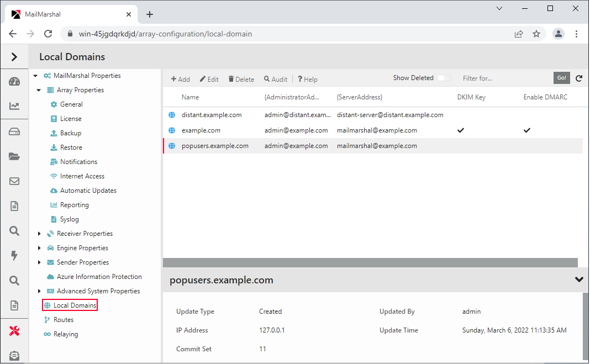Select the Reports chart icon in sidebar
The height and width of the screenshot is (364, 590).
tap(14, 106)
